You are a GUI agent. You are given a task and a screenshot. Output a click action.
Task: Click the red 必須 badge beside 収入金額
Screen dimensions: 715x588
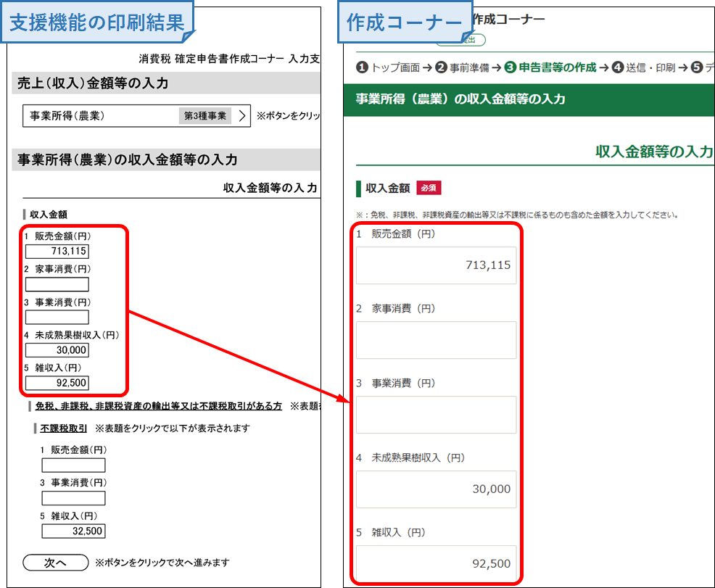click(x=429, y=188)
